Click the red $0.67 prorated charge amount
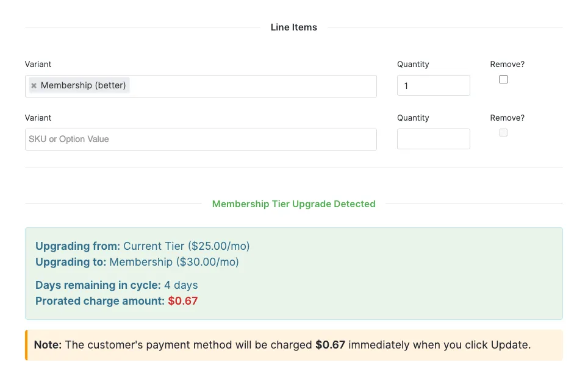Image resolution: width=588 pixels, height=379 pixels. point(182,301)
